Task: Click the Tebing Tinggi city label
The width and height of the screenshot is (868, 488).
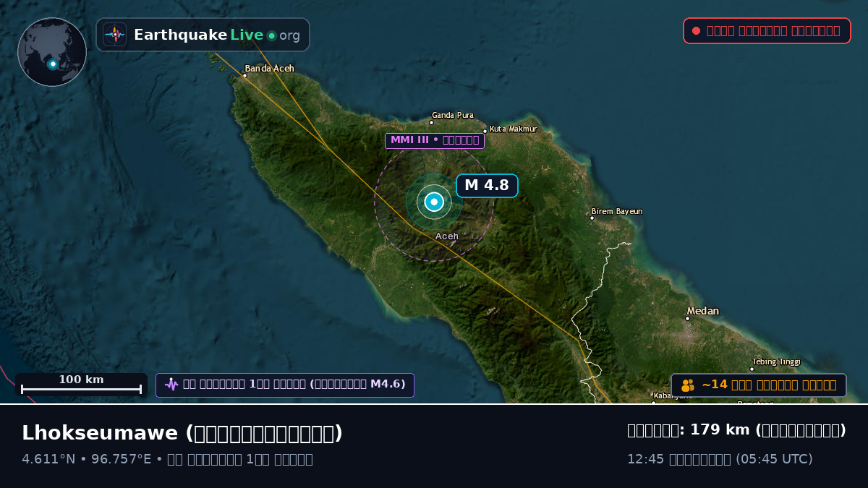Action: click(x=777, y=361)
